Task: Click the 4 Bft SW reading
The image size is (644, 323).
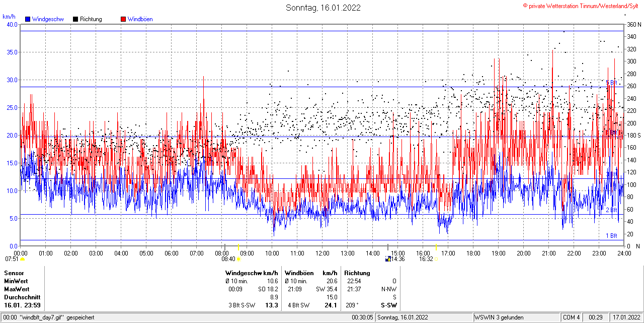Action: point(298,305)
